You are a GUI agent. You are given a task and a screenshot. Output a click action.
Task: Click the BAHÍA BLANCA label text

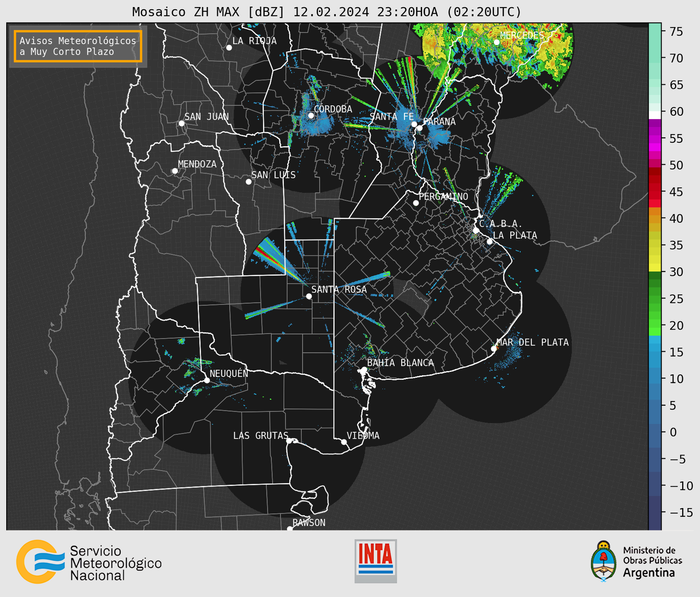pos(400,362)
